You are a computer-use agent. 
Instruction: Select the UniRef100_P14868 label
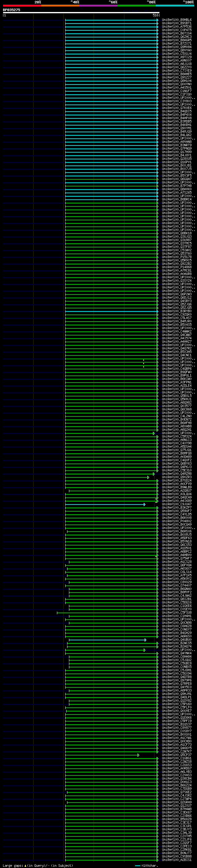[177, 267]
